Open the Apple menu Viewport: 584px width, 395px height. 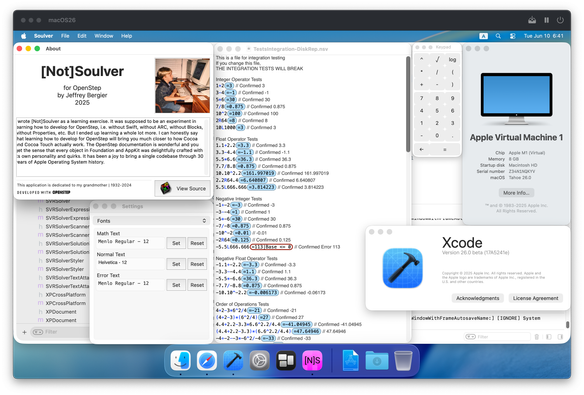point(23,36)
